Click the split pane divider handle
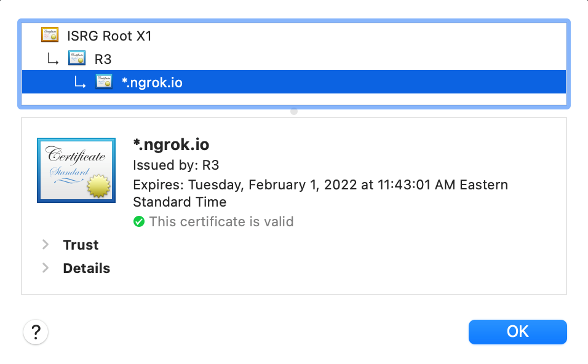 pyautogui.click(x=294, y=111)
